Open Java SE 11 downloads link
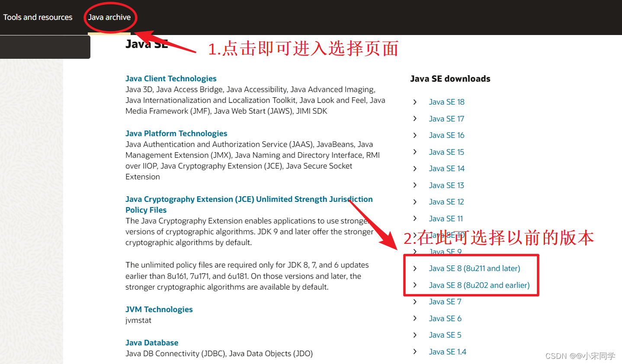This screenshot has height=364, width=622. pyautogui.click(x=446, y=219)
